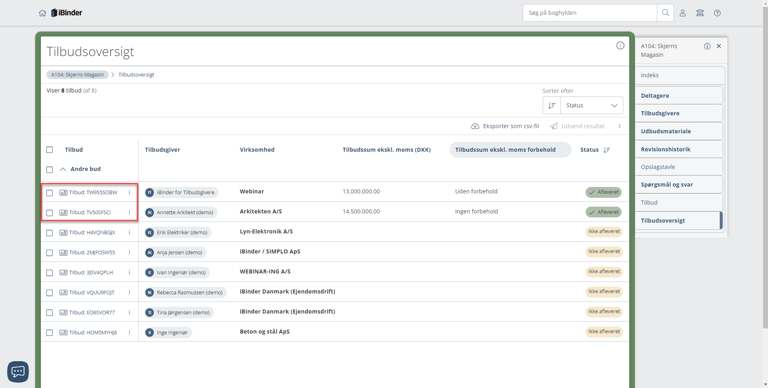The width and height of the screenshot is (768, 388).
Task: Open the institution building icon in header
Action: pos(700,13)
